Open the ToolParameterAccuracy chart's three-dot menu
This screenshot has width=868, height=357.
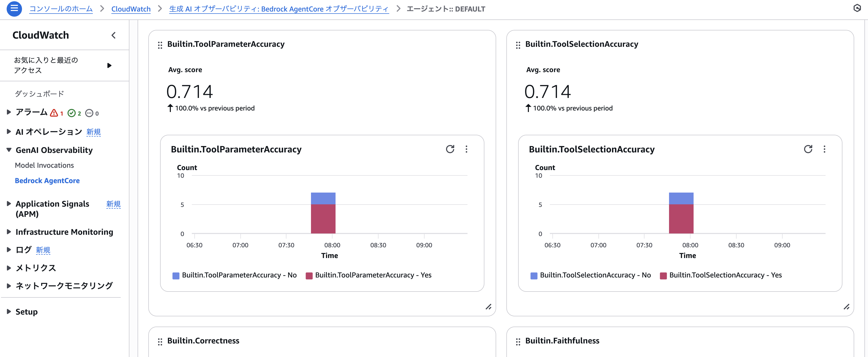pos(466,149)
